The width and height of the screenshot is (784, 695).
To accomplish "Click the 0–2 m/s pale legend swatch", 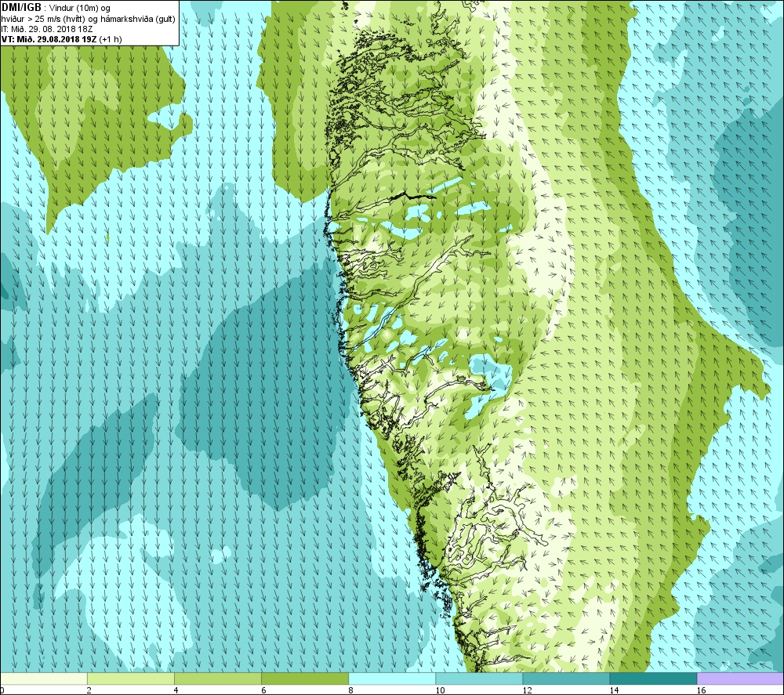I will coord(43,679).
